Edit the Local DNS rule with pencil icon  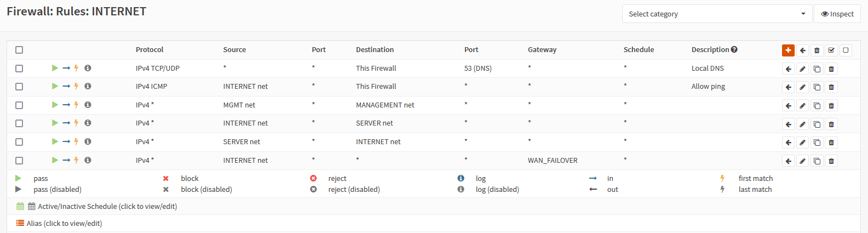tap(802, 69)
